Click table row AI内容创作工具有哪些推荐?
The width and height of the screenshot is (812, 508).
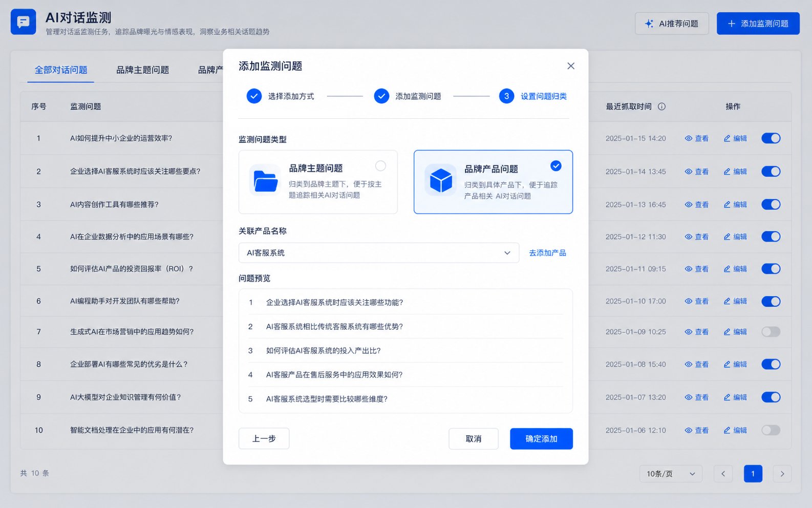(114, 204)
